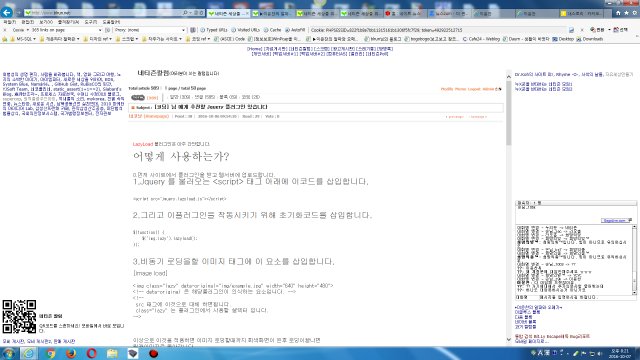This screenshot has width=640, height=360.
Task: Open the 도구 menu in menu bar
Action: pyautogui.click(x=91, y=22)
